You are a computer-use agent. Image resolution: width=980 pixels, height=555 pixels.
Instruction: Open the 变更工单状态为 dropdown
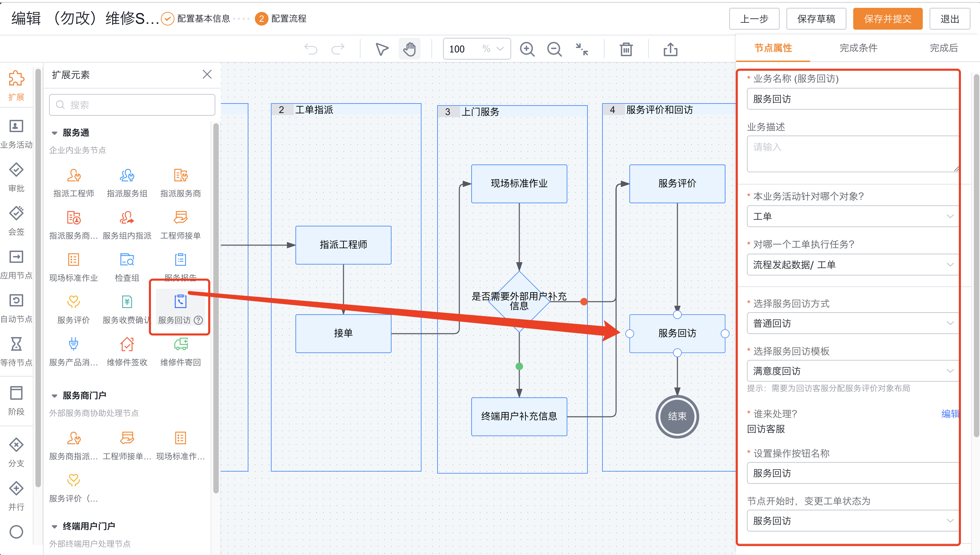[x=852, y=521]
